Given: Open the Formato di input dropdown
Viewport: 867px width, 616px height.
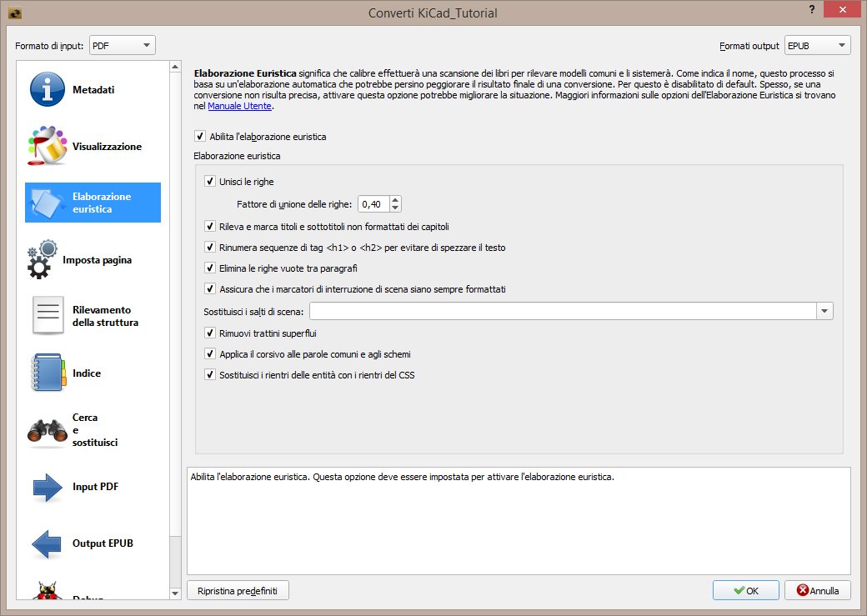Looking at the screenshot, I should point(122,45).
